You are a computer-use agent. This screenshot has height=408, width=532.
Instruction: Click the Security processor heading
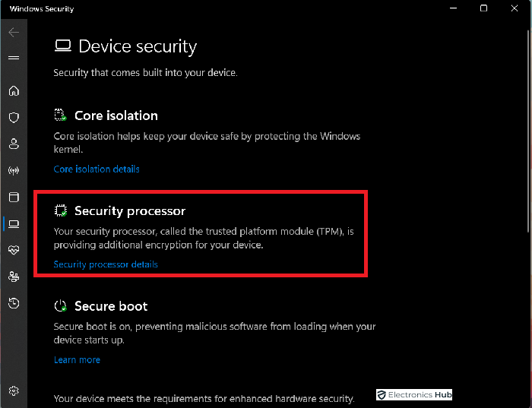(130, 211)
